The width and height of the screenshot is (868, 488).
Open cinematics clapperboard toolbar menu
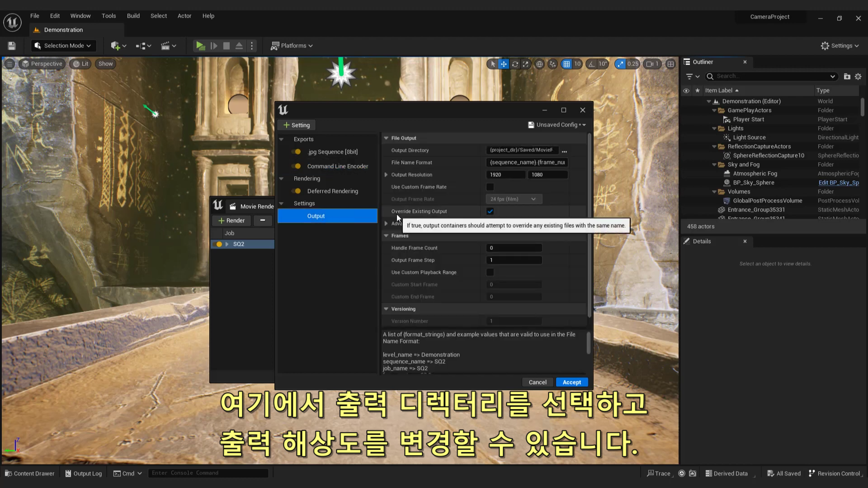point(165,46)
